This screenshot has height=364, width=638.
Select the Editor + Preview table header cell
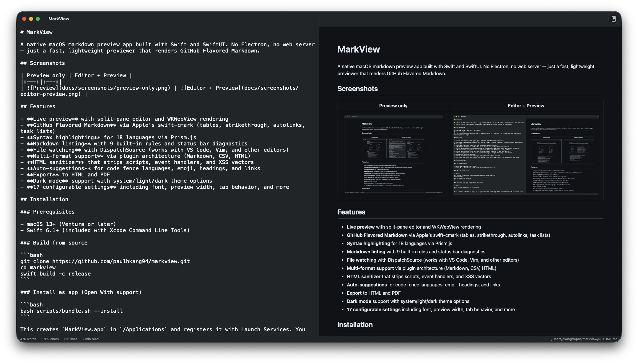click(526, 105)
